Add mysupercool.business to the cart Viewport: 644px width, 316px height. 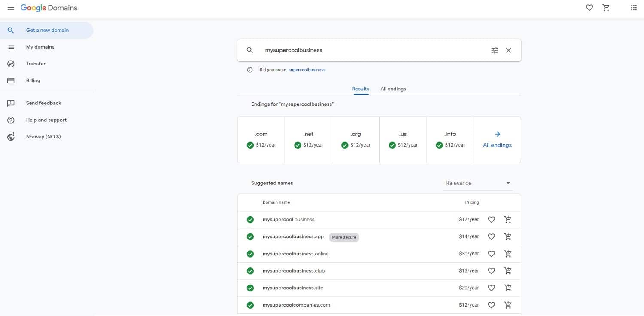[508, 219]
